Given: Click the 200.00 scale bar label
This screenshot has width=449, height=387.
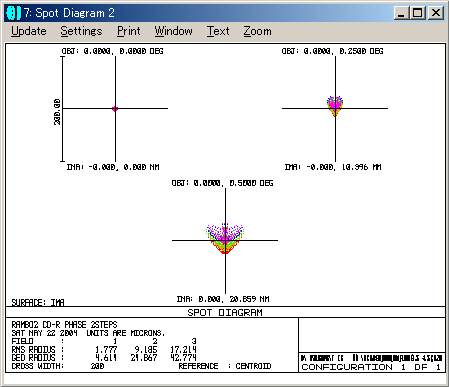Looking at the screenshot, I should [57, 112].
